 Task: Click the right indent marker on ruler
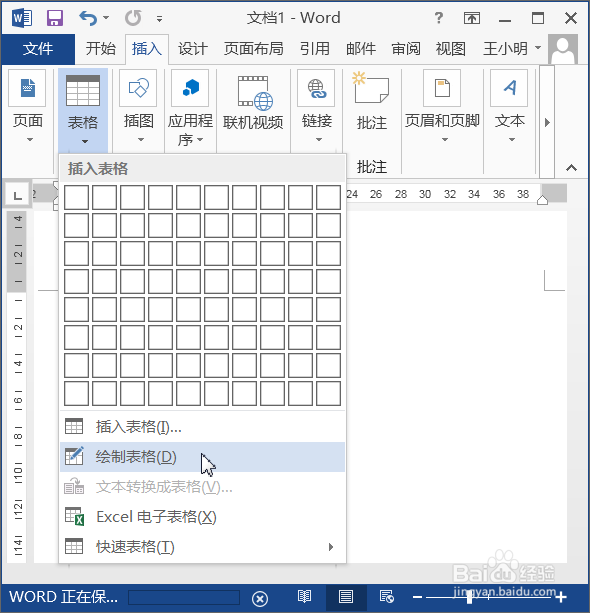(542, 200)
